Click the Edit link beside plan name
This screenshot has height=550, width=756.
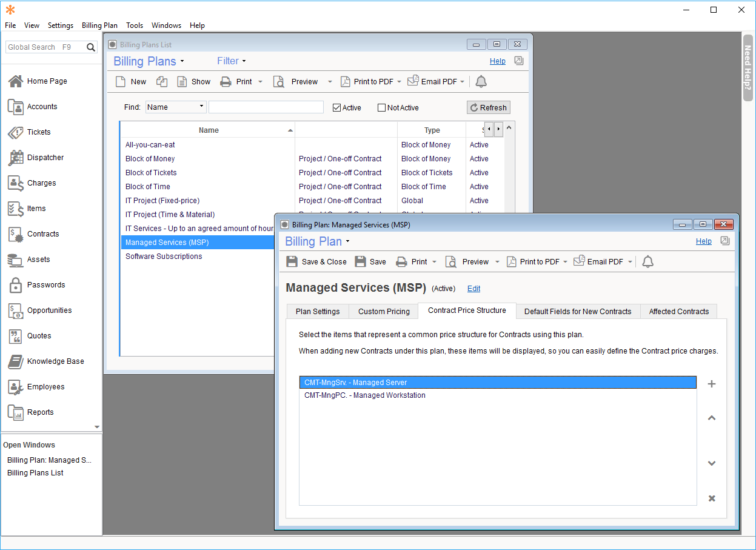click(x=473, y=289)
